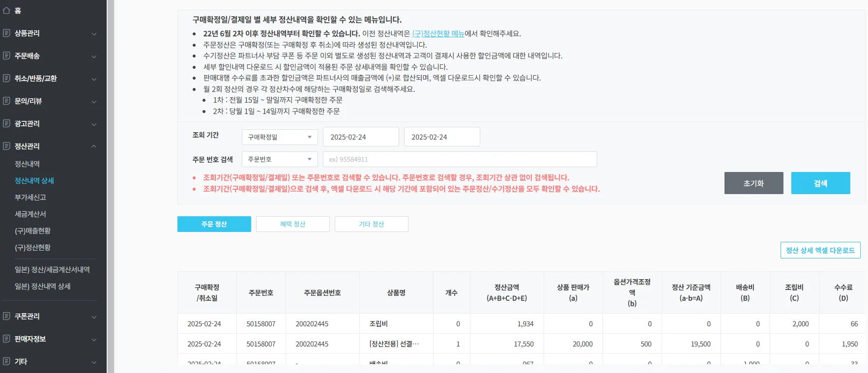Click the 쿠폰관리 menu list icon
Screen dimensions: 868x373
coord(6,316)
